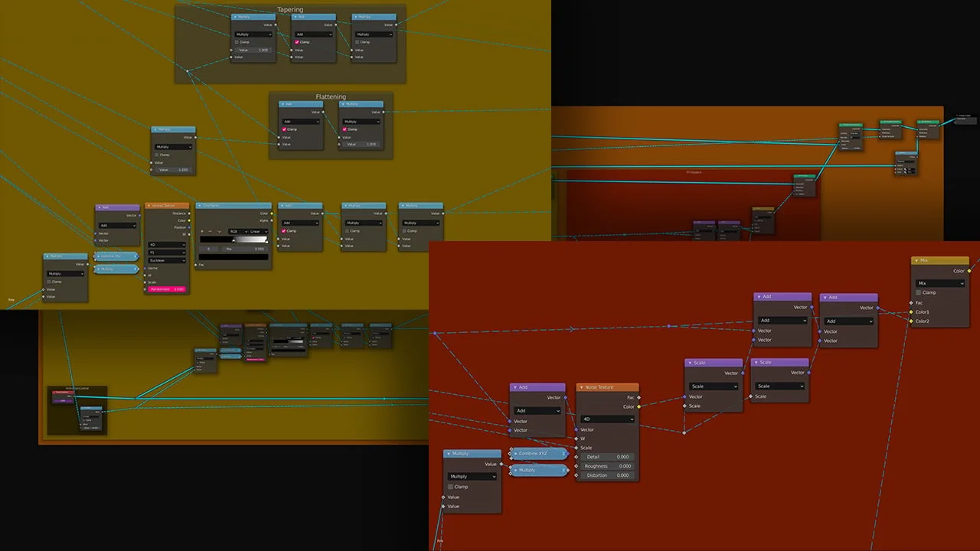Viewport: 980px width, 551px height.
Task: Click the Detail value field on Noise Texture
Action: tap(607, 457)
